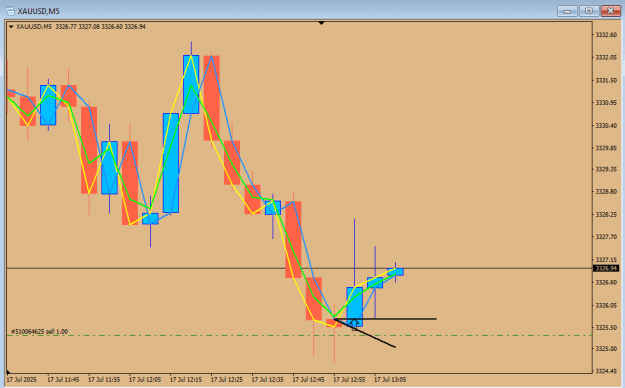625x388 pixels.
Task: Click the 3327.70 price scale label
Action: pyautogui.click(x=606, y=237)
